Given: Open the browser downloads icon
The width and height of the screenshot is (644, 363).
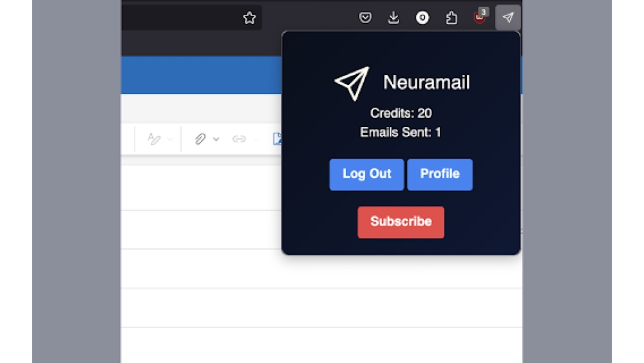Looking at the screenshot, I should pos(393,17).
